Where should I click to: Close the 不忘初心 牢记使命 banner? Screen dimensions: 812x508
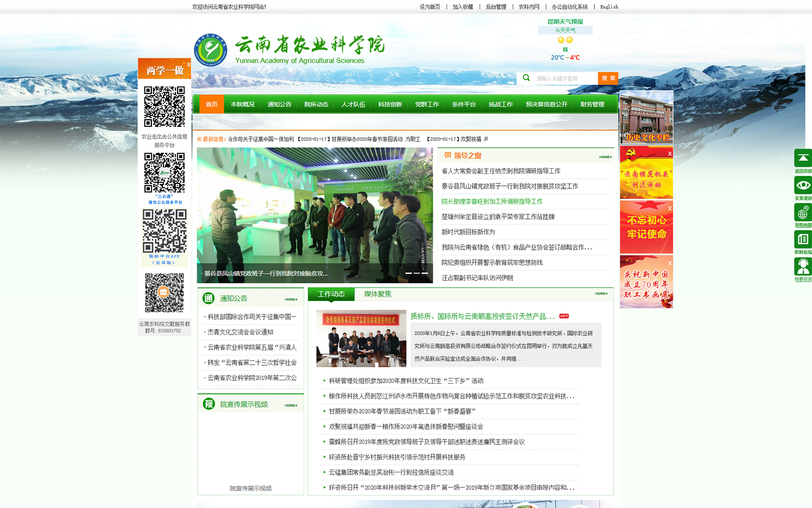[670, 208]
